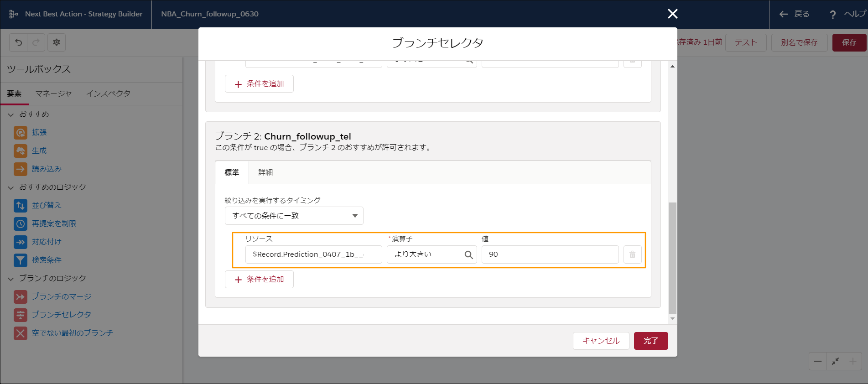Collapse the おすすめ section
The image size is (868, 384).
tap(11, 114)
